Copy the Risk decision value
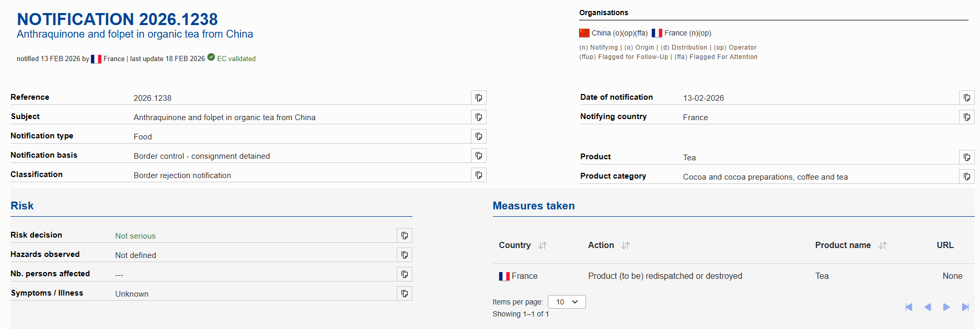980x329 pixels. [405, 236]
